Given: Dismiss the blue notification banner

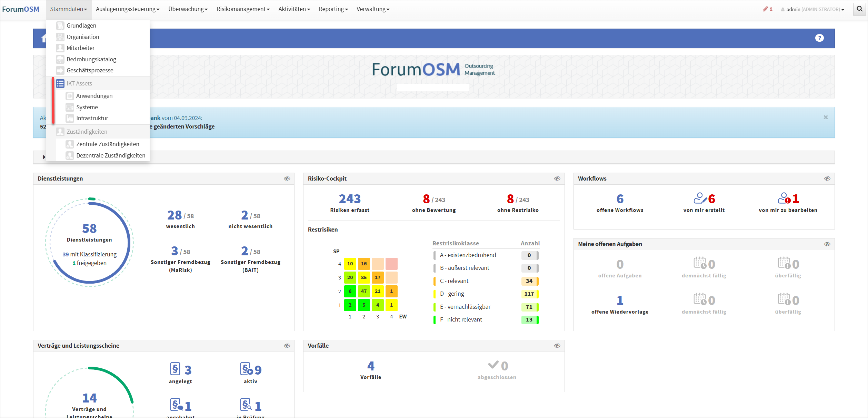Looking at the screenshot, I should [x=826, y=117].
